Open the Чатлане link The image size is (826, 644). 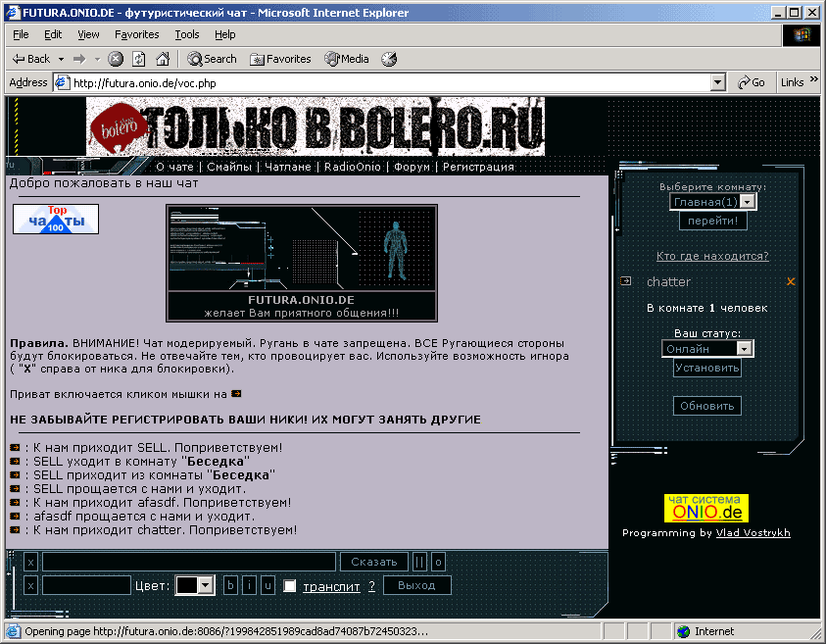pyautogui.click(x=288, y=167)
